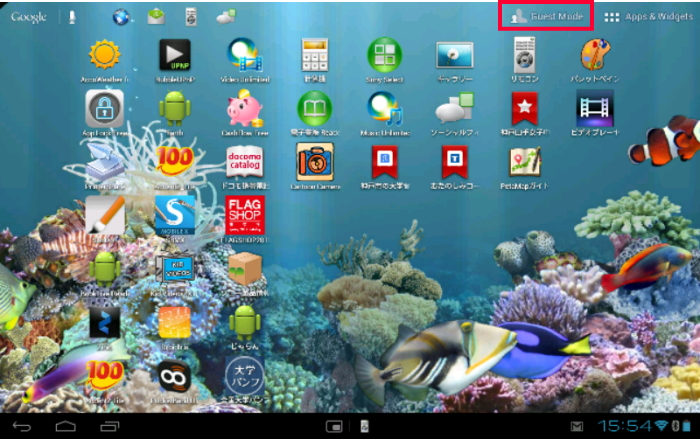Open the Recent Apps switcher
The height and width of the screenshot is (439, 700).
pos(109,427)
